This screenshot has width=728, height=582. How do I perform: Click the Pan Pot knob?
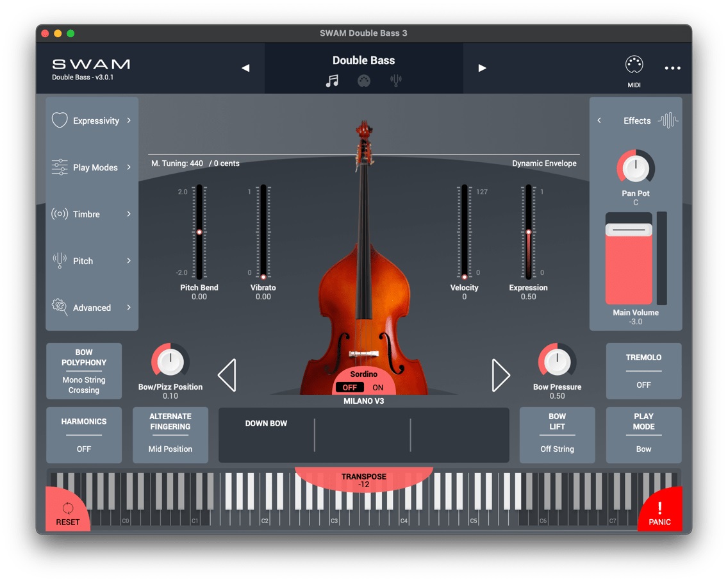coord(636,168)
